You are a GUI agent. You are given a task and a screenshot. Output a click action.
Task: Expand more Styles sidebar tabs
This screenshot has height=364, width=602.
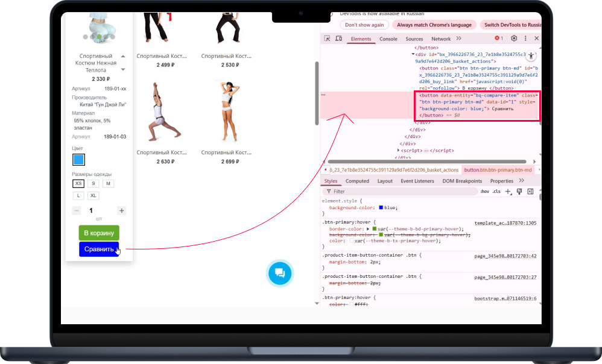click(x=521, y=181)
